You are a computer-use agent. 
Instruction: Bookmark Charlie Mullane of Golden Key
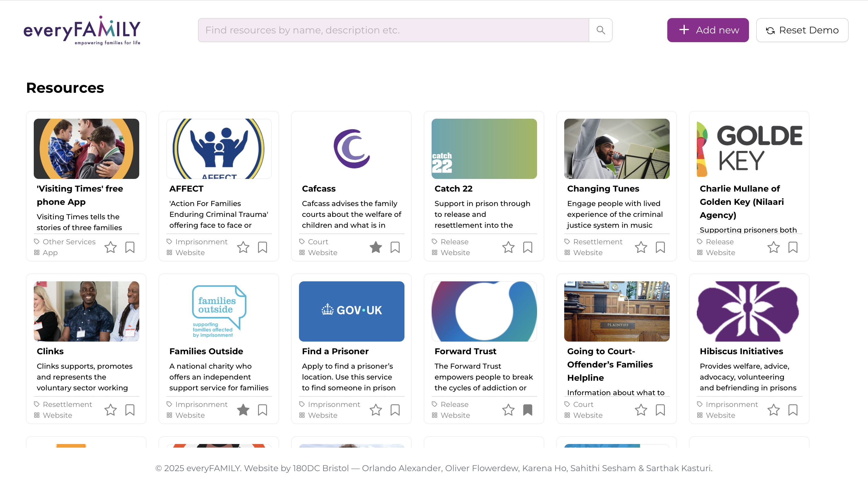coord(793,247)
